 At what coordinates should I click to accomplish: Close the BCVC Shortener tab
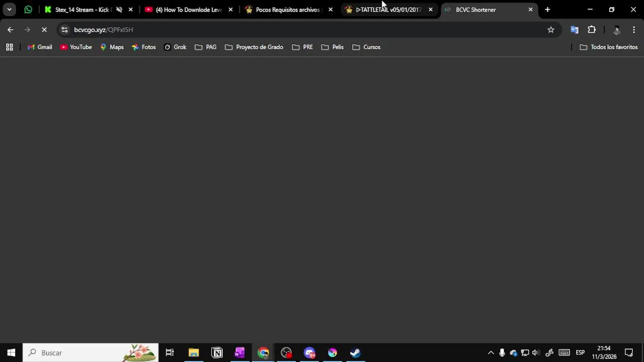530,10
